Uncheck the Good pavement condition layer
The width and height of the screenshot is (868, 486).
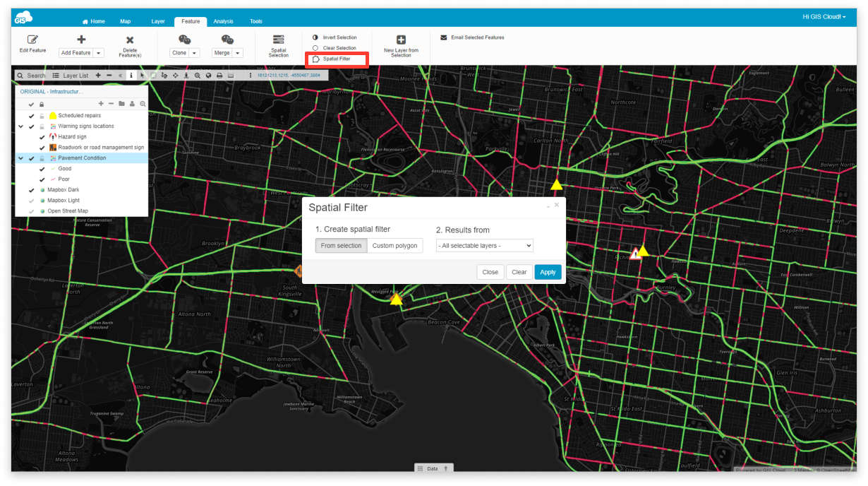[x=41, y=168]
